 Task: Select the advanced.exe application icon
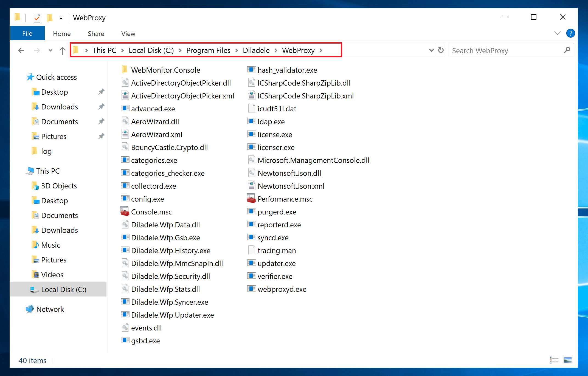125,108
